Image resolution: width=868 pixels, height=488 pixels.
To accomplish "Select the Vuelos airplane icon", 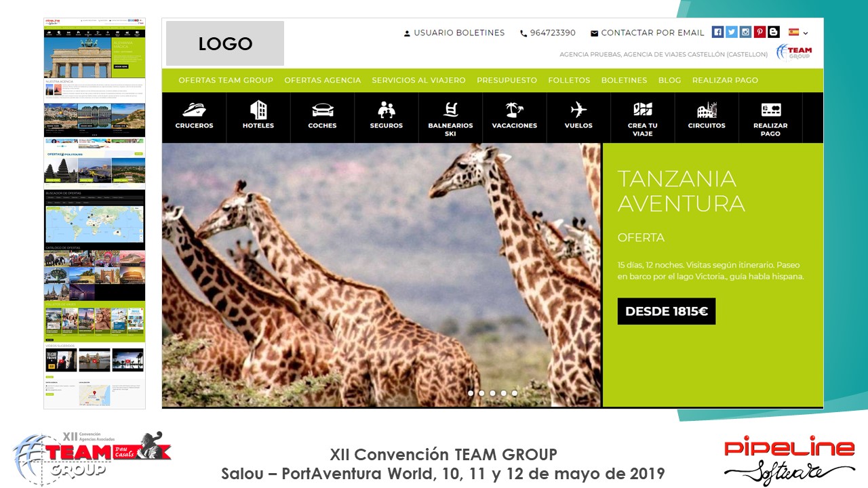I will coord(578,109).
